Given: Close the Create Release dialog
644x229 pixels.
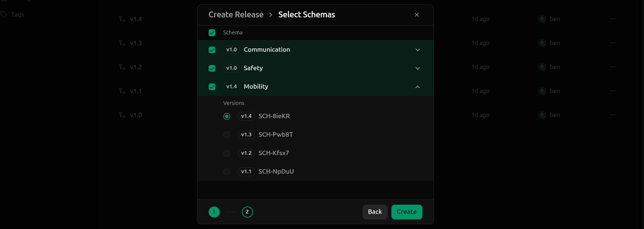Looking at the screenshot, I should [x=417, y=15].
